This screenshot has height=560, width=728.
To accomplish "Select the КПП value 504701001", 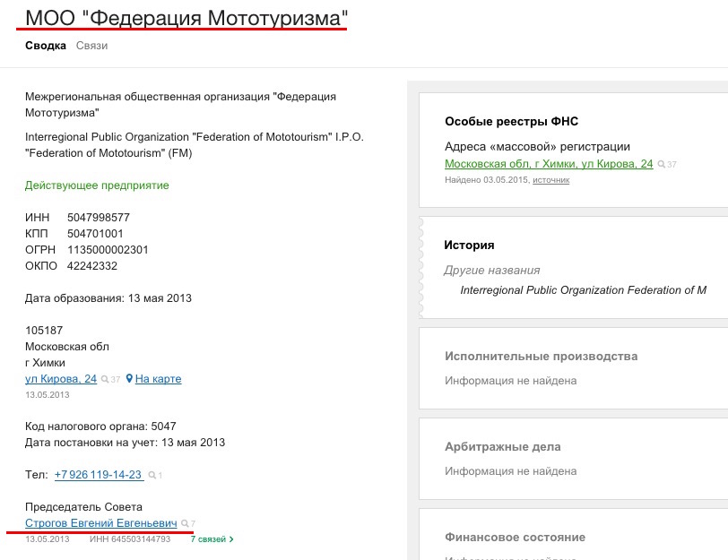I will pos(95,234).
